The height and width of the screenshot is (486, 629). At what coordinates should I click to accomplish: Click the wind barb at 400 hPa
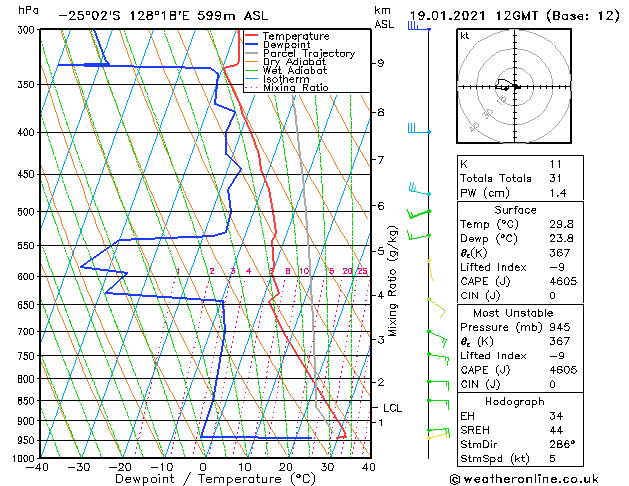pyautogui.click(x=419, y=129)
